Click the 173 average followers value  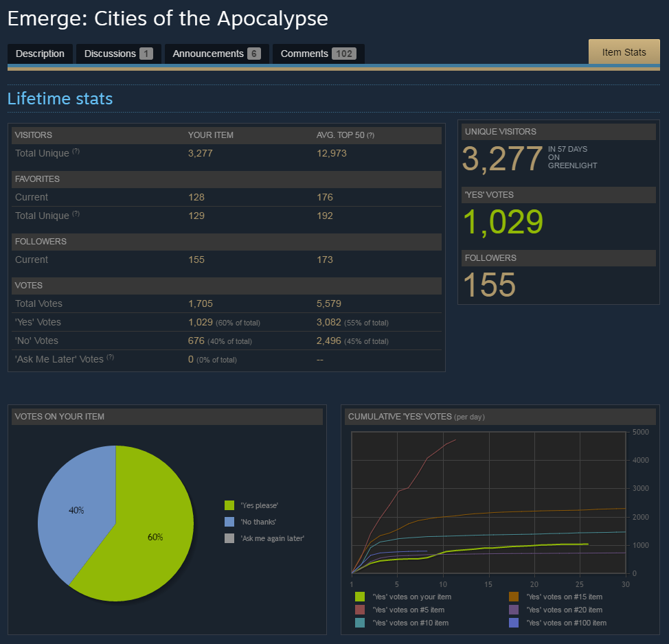[325, 260]
